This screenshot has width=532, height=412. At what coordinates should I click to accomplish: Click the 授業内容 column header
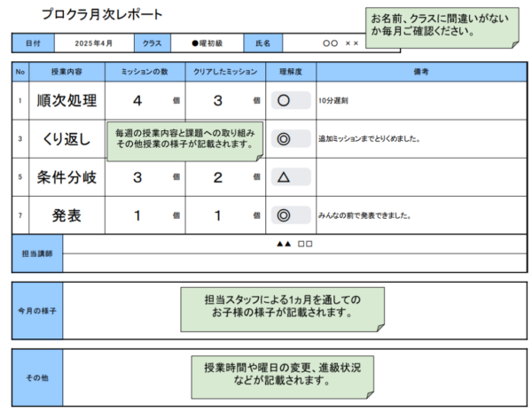click(x=67, y=71)
